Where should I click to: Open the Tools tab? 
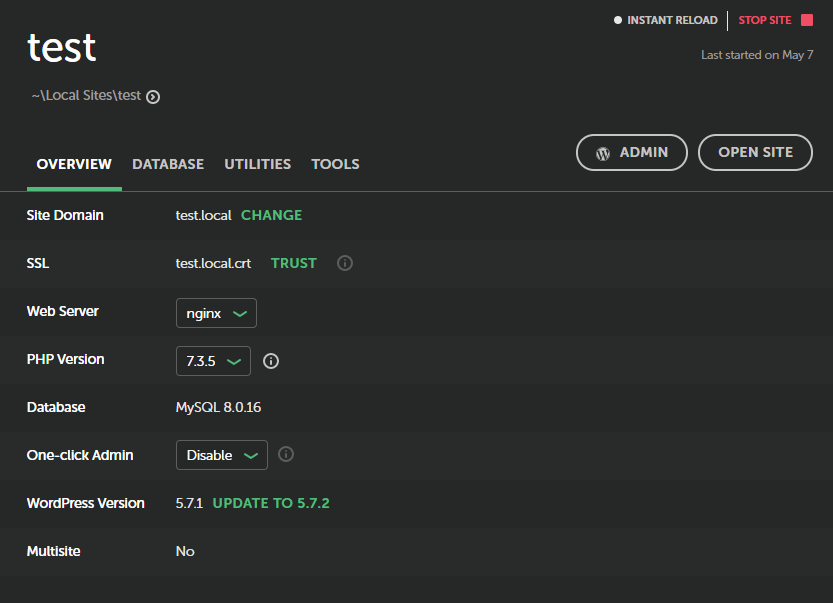click(335, 164)
